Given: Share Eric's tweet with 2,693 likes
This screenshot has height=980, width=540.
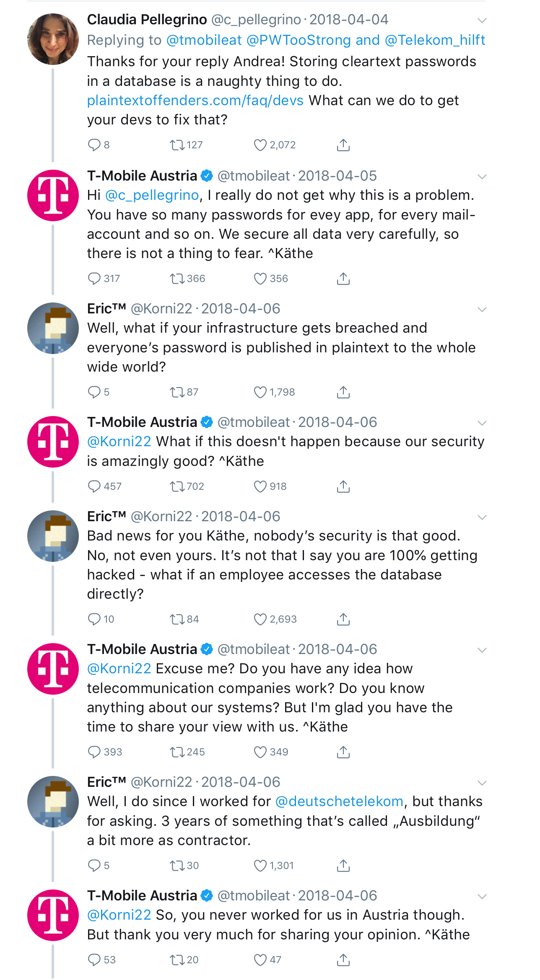Looking at the screenshot, I should pos(343,619).
